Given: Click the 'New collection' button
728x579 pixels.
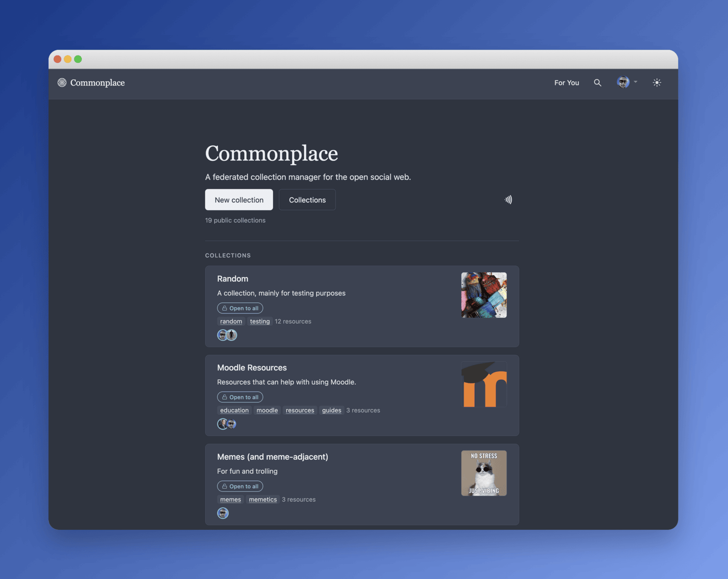Looking at the screenshot, I should 238,199.
